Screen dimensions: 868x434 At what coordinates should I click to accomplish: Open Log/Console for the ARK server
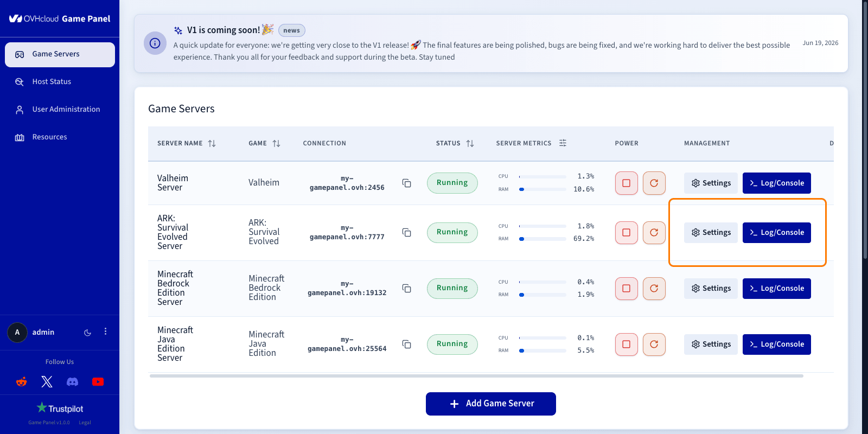tap(777, 233)
